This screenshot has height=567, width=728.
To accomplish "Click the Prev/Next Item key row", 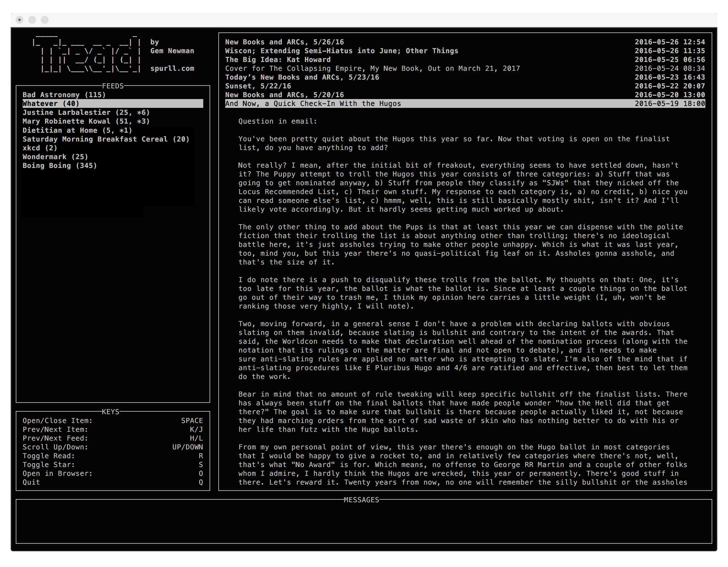I will pyautogui.click(x=113, y=429).
